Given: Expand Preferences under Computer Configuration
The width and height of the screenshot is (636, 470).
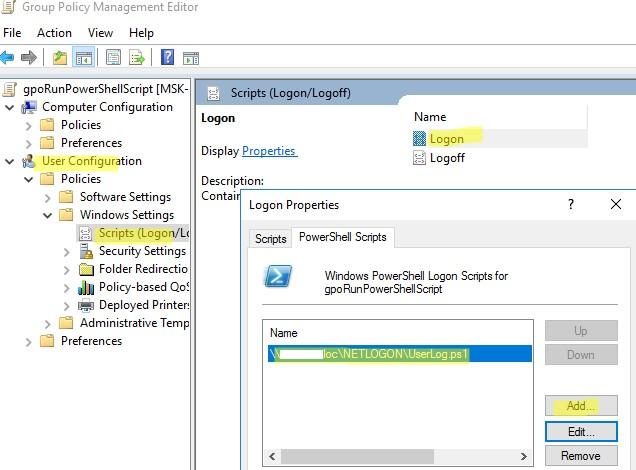Looking at the screenshot, I should (28, 144).
